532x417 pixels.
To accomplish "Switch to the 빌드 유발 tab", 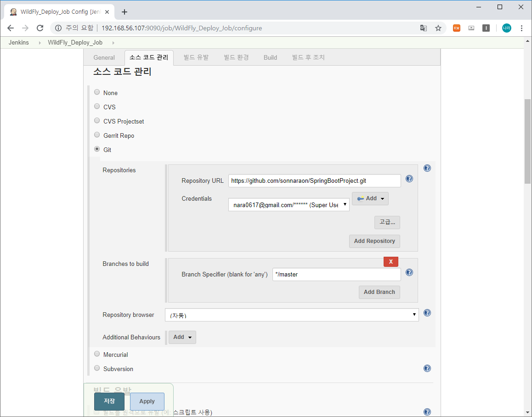I will 196,57.
